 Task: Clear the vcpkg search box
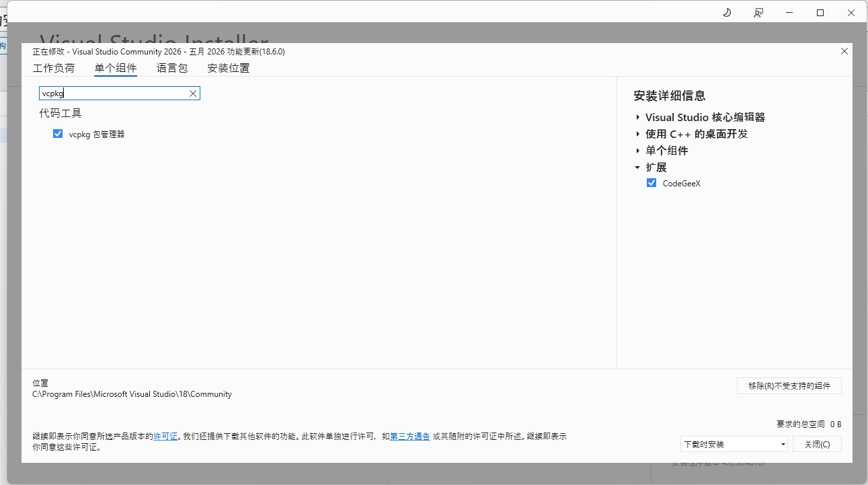193,94
